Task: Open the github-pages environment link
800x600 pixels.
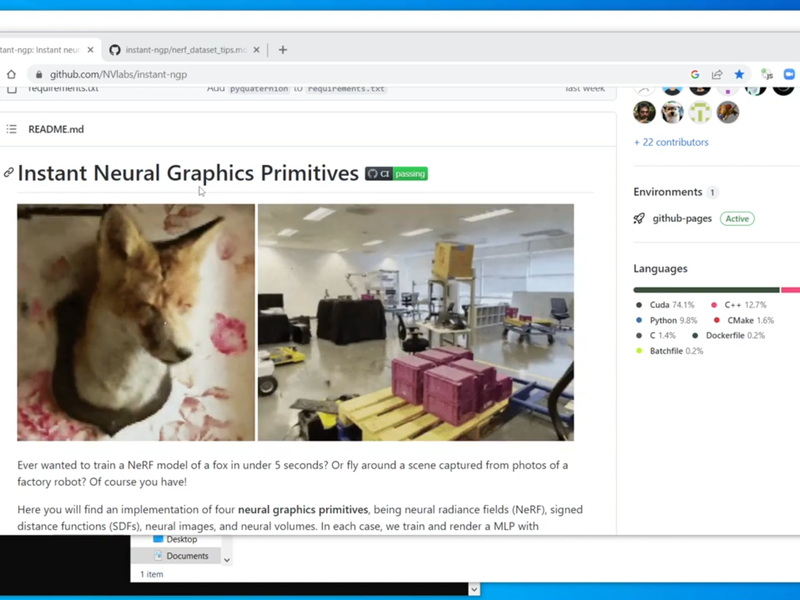Action: [682, 218]
